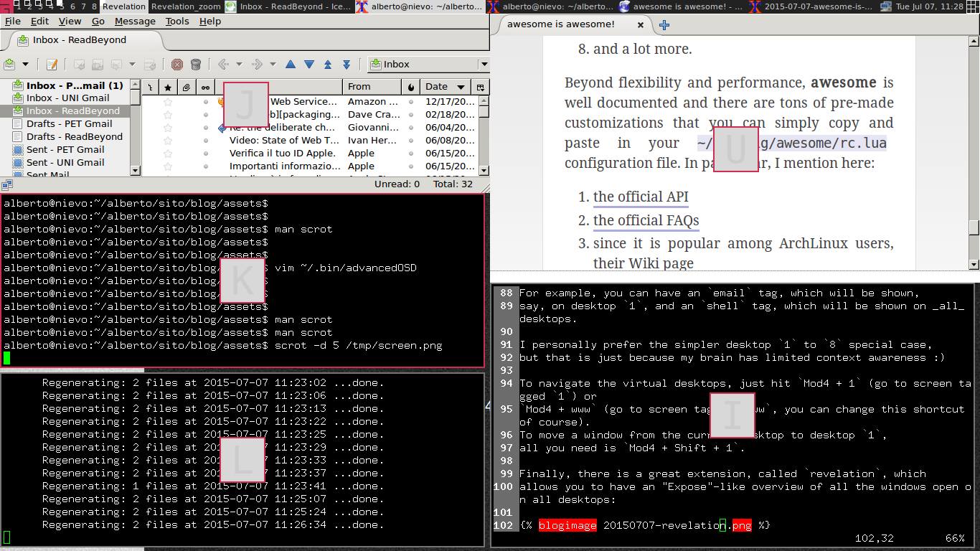This screenshot has height=551, width=980.
Task: Click the Get Mail icon in mail toolbar
Action: pos(10,65)
